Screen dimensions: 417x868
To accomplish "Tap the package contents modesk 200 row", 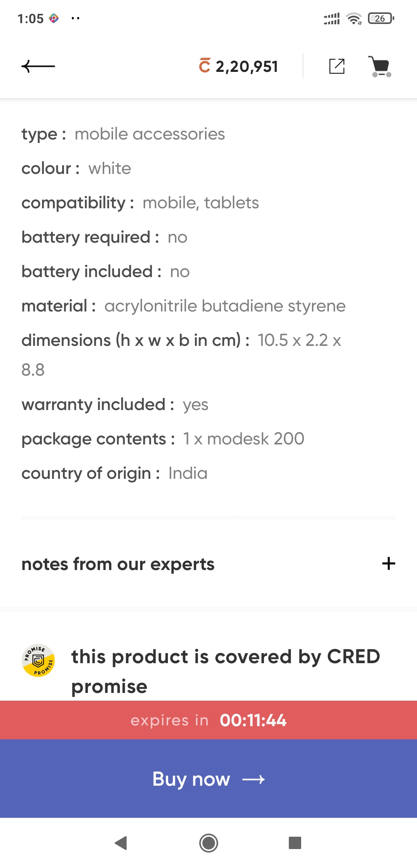I will (x=163, y=439).
